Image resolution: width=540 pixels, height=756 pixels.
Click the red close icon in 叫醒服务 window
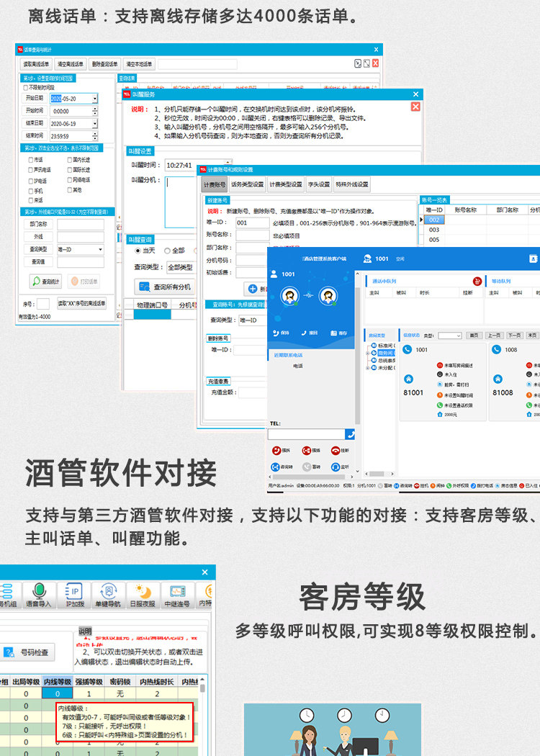[x=415, y=107]
